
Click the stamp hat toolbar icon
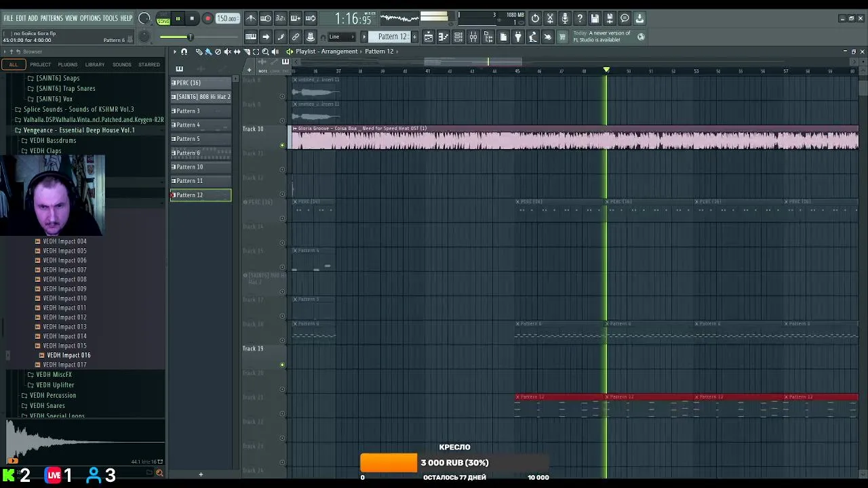coord(311,37)
